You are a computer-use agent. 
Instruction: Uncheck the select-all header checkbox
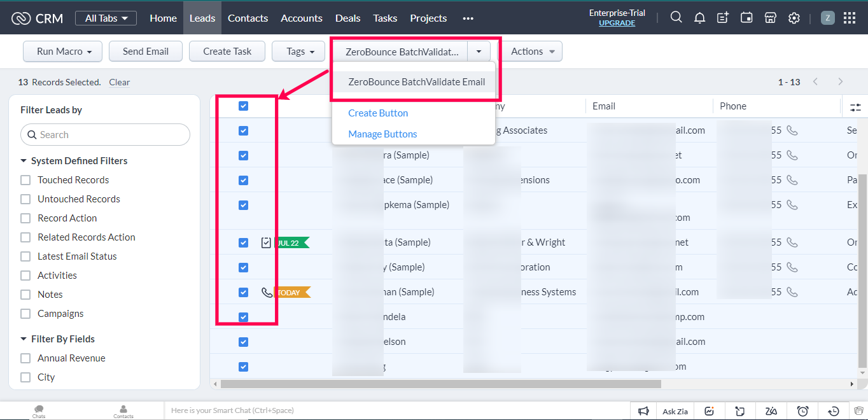[243, 106]
